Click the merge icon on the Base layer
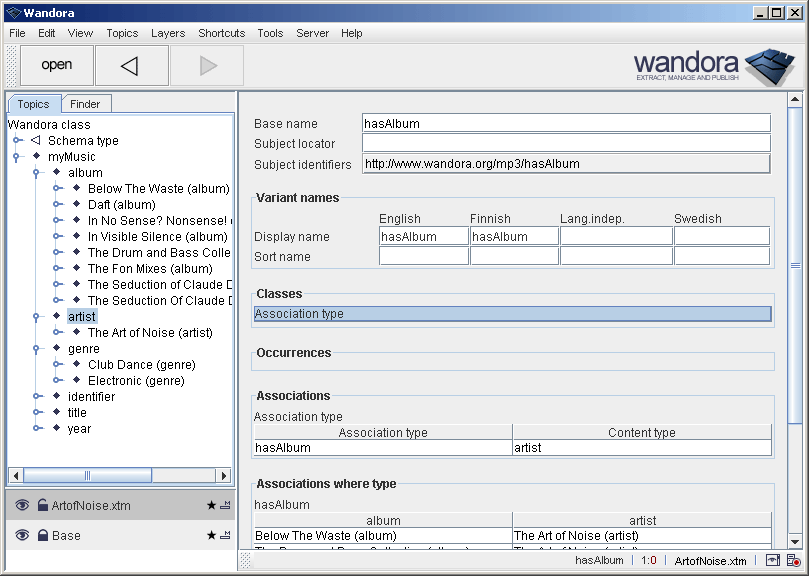 tap(225, 535)
